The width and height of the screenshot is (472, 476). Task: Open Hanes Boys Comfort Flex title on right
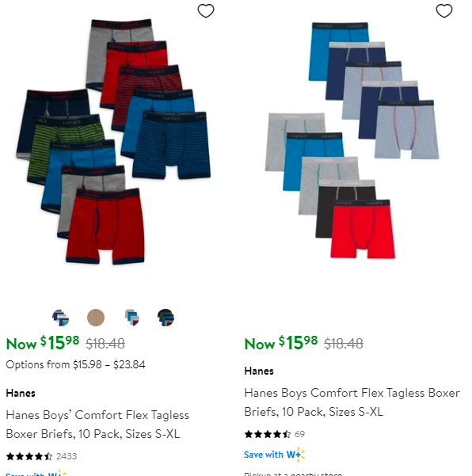point(352,402)
